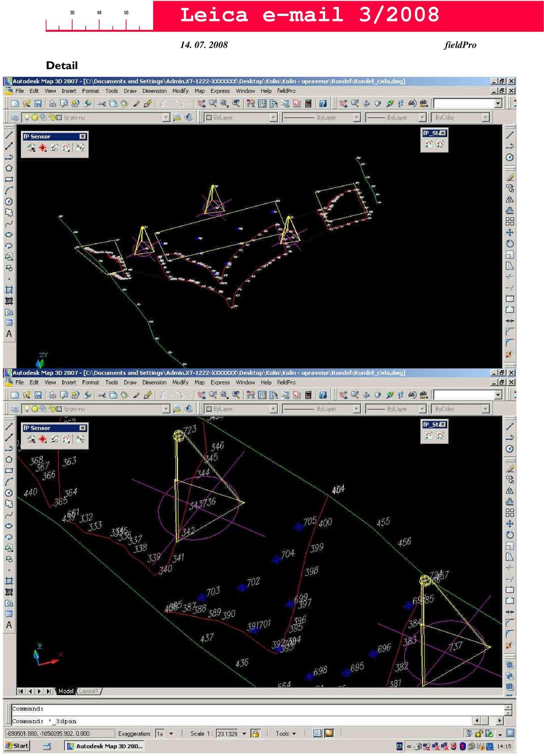Click the second icon in the lower fP_St toolbar
The image size is (544, 756).
point(440,435)
